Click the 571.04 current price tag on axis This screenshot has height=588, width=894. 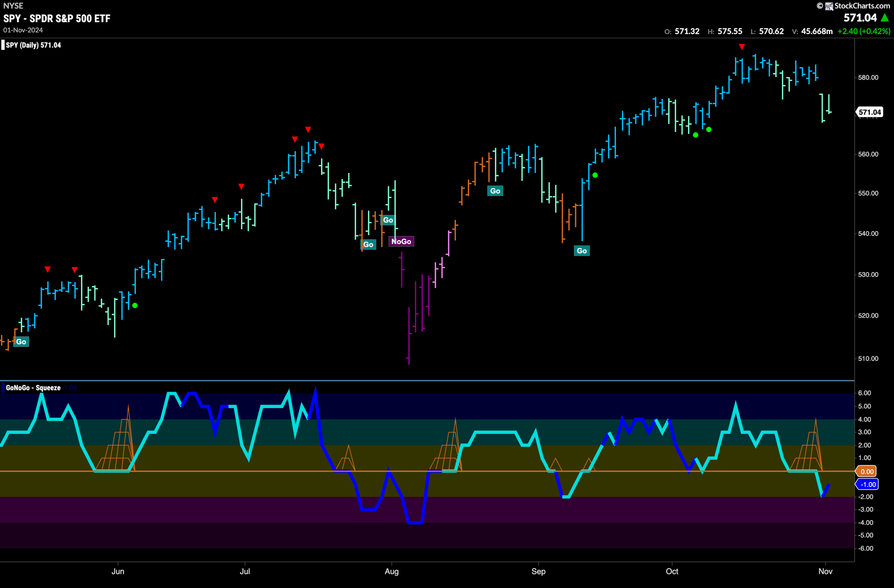(869, 112)
